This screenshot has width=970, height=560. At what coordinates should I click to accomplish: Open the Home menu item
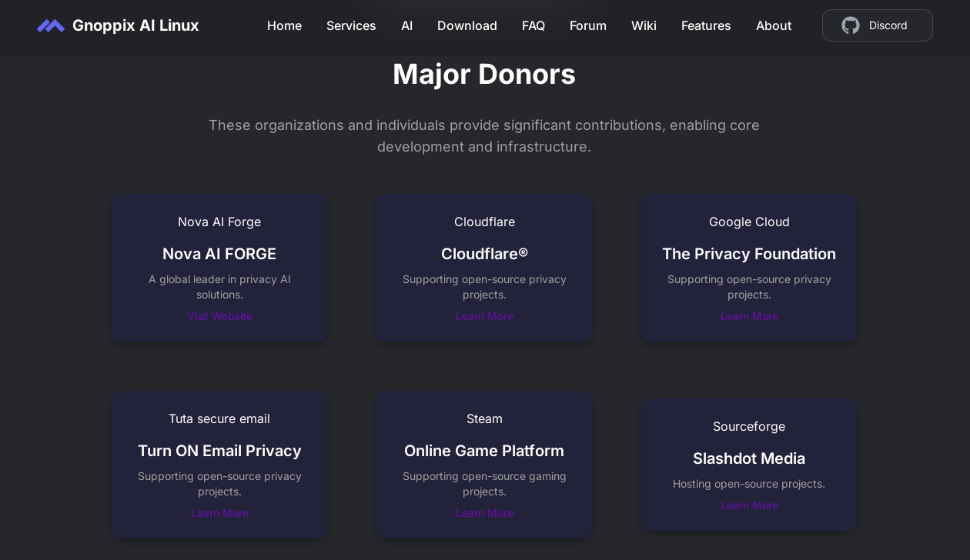pos(284,25)
